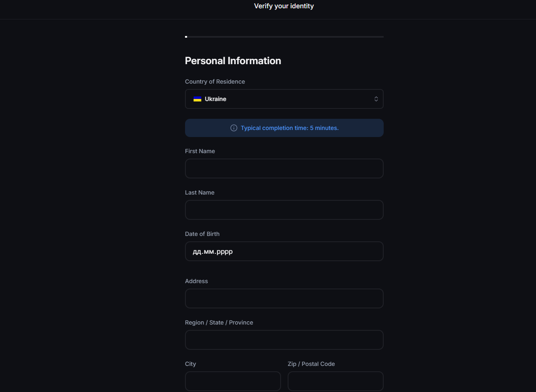Click the City input field
Screen dimensions: 536x392
click(x=233, y=381)
